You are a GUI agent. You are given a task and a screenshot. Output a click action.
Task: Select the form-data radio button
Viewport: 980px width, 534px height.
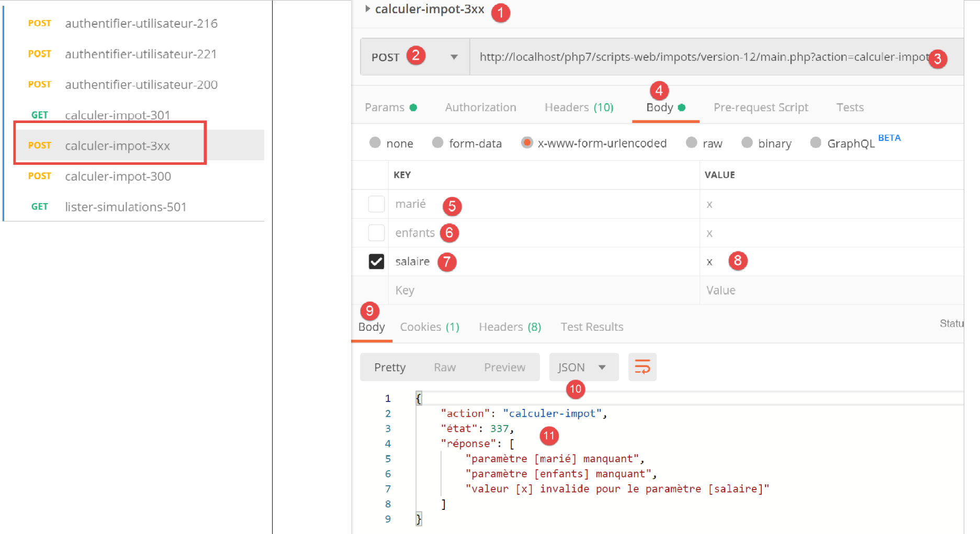438,143
